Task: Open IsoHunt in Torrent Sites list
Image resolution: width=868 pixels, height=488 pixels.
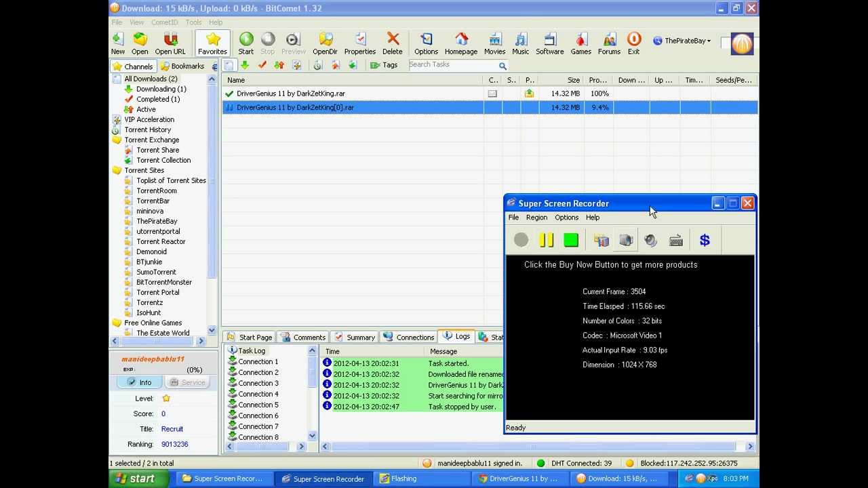Action: click(x=149, y=312)
